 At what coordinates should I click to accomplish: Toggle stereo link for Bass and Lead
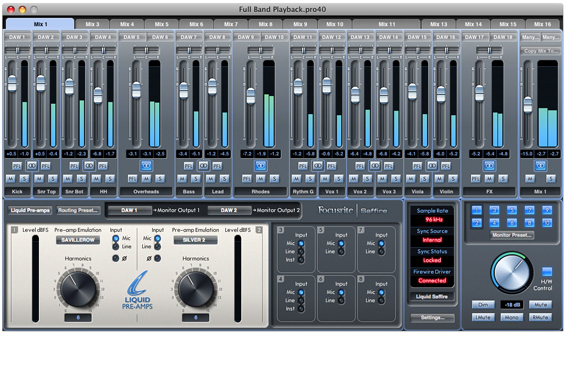[x=203, y=165]
